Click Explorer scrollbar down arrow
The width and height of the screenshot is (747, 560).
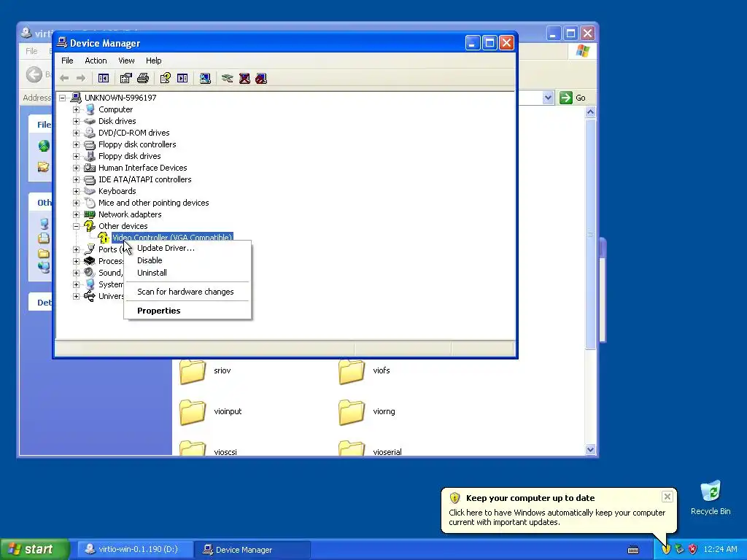pos(590,449)
